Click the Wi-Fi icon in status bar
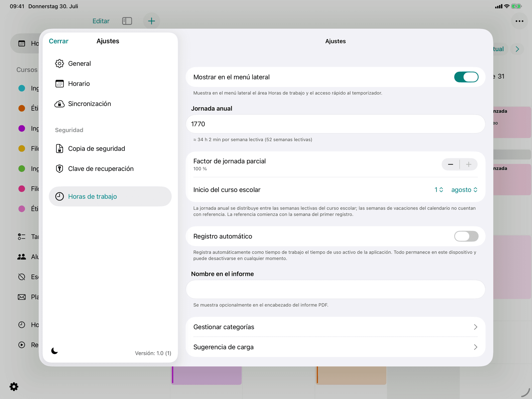Viewport: 532px width, 399px height. coord(507,6)
